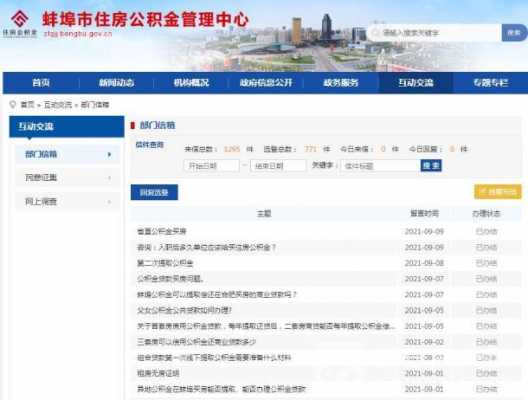This screenshot has height=400, width=528.
Task: Open letter titled 租房无房证明
Action: (x=158, y=373)
